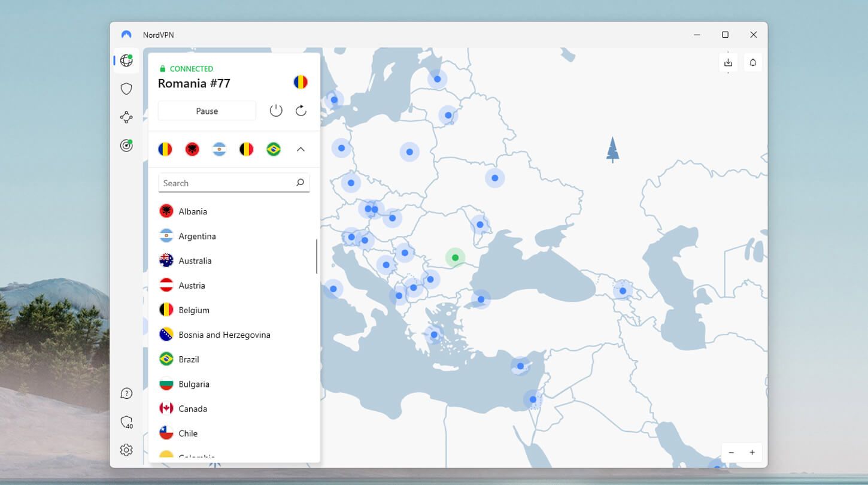This screenshot has height=485, width=868.
Task: Select Argentina flag in recent connections
Action: [x=220, y=149]
